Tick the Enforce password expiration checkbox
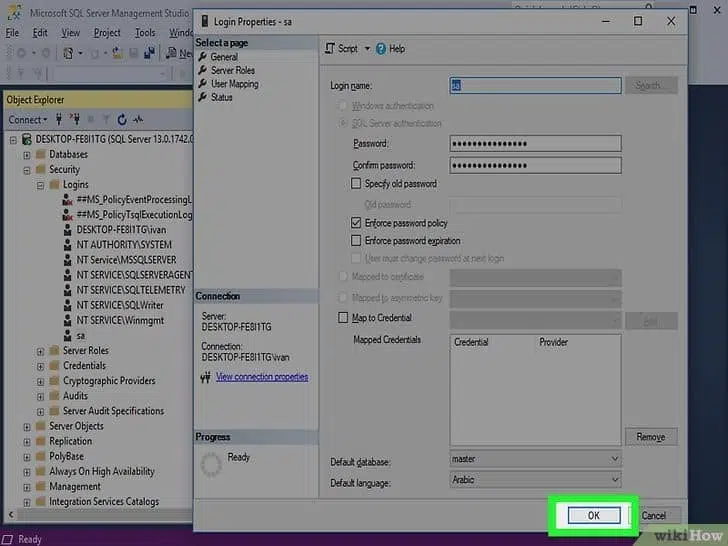The width and height of the screenshot is (728, 546). (x=356, y=241)
